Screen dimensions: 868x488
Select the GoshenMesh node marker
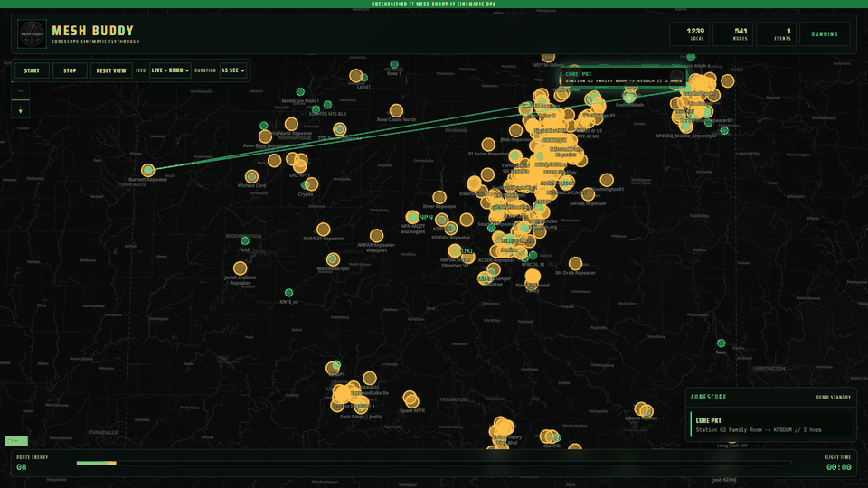(629, 98)
